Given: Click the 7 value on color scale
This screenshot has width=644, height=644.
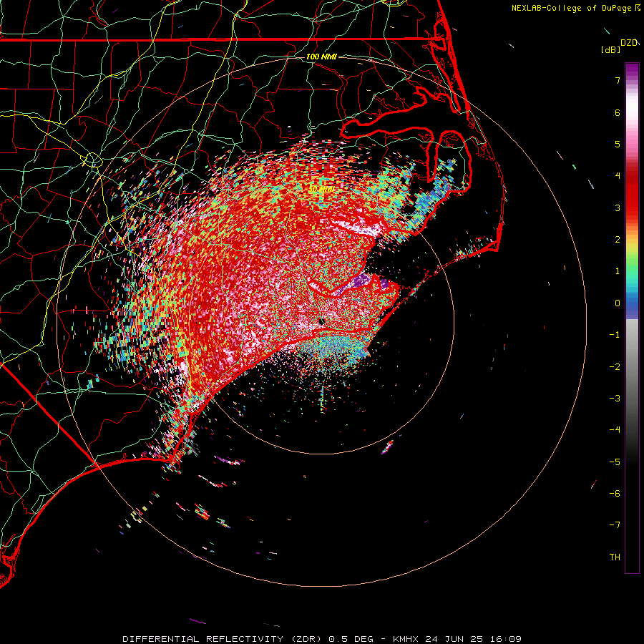Looking at the screenshot, I should [618, 80].
